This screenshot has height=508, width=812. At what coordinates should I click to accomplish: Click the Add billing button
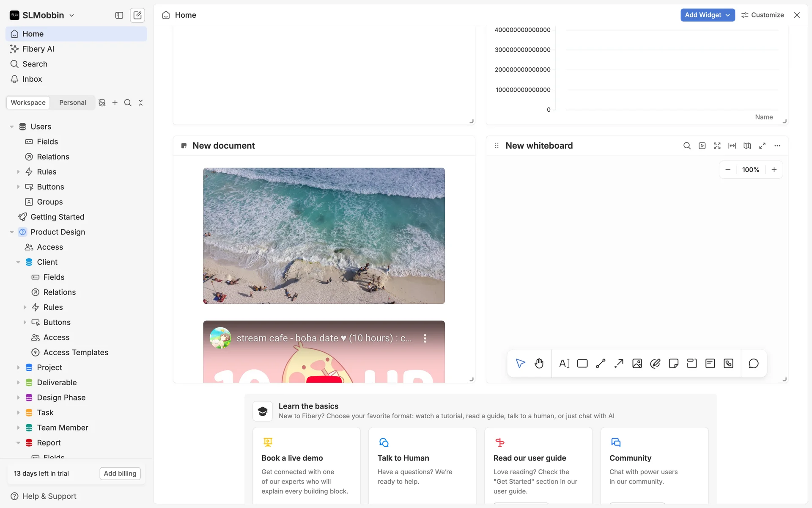120,473
